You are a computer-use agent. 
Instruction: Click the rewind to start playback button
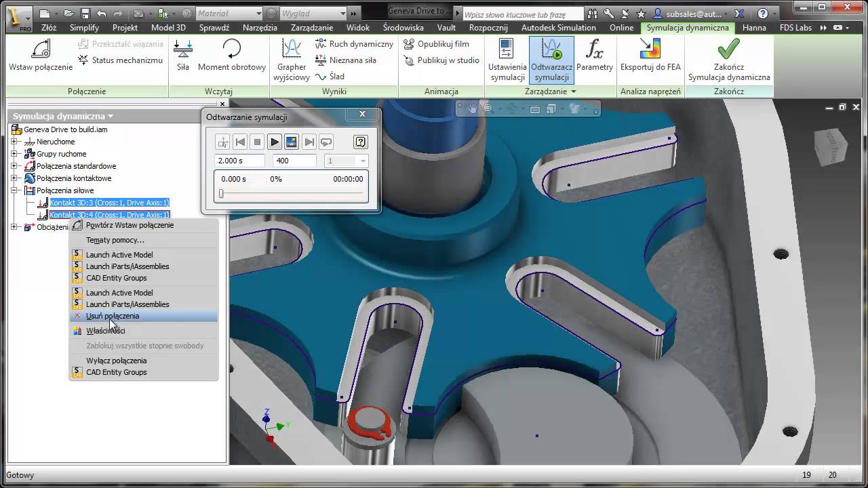click(239, 142)
